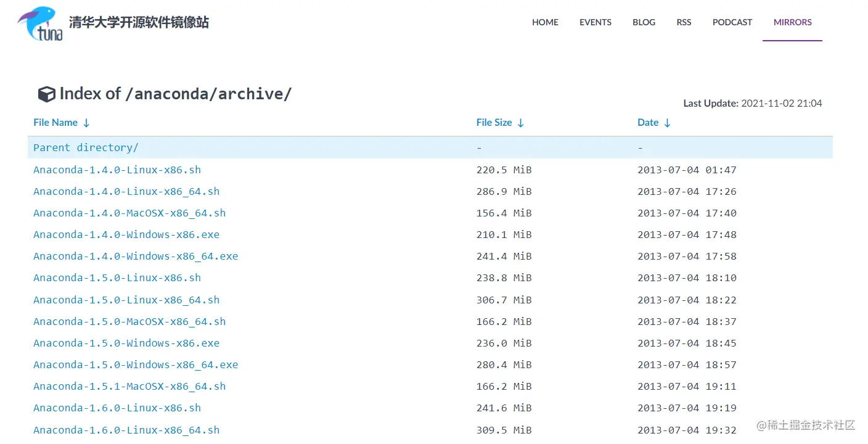Image resolution: width=868 pixels, height=444 pixels.
Task: Click the 309.5 MiB size cell
Action: coord(504,430)
